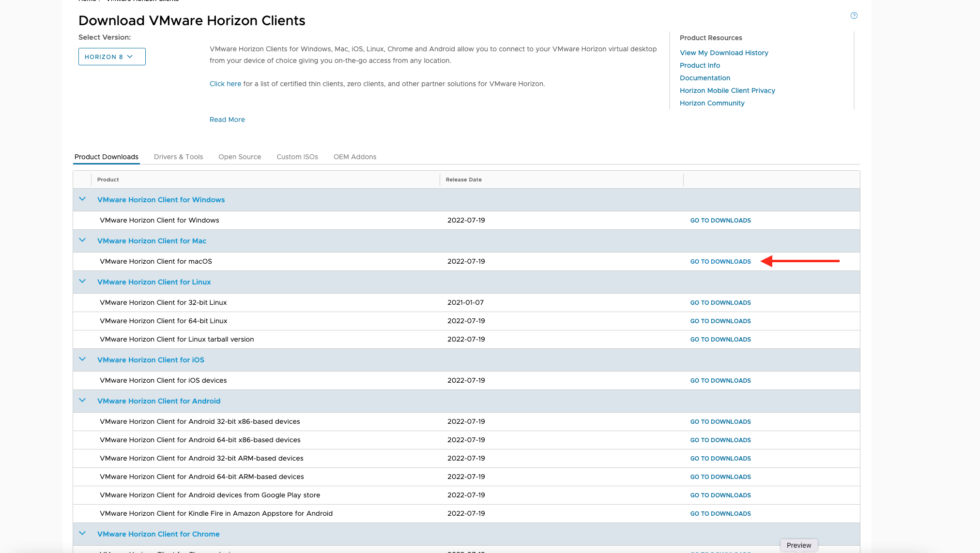The height and width of the screenshot is (553, 980).
Task: Collapse the VMware Horizon Client for Chrome section
Action: [x=82, y=534]
